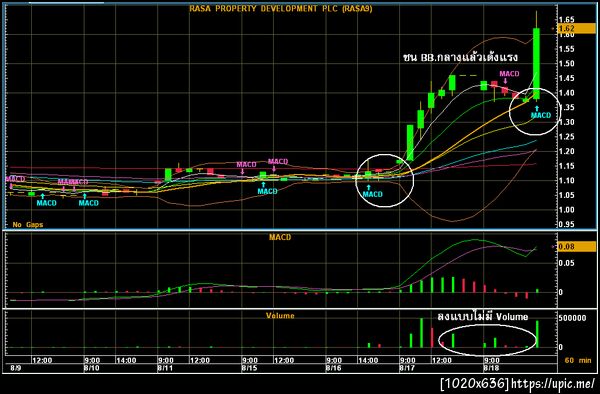
Task: Select the cyan MACD buy signal on 8/16
Action: [x=372, y=191]
